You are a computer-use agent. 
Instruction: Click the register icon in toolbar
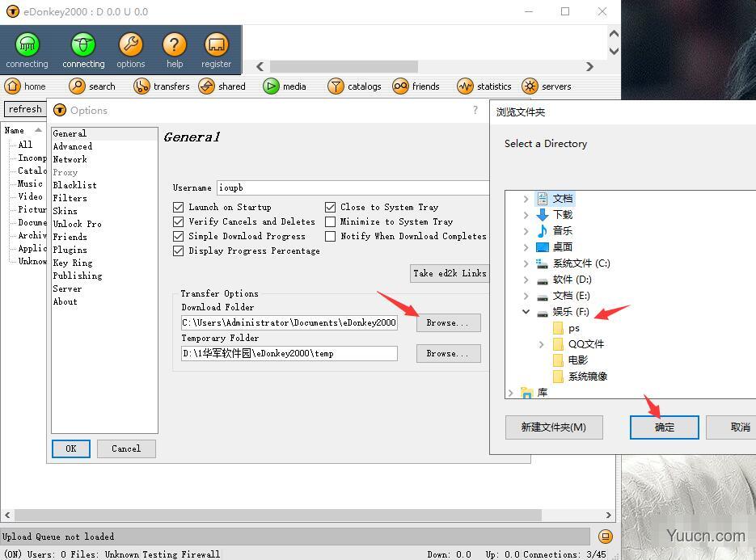point(217,44)
